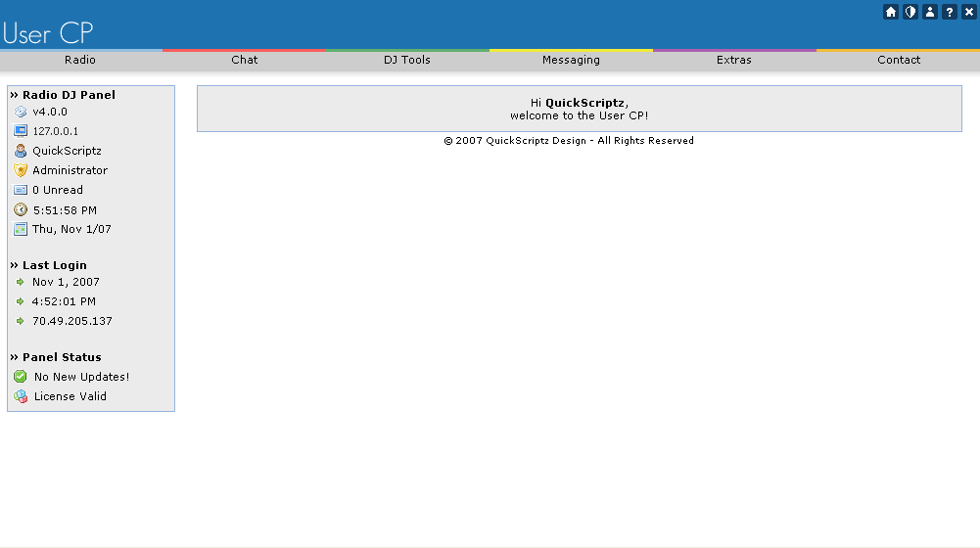The image size is (980, 548).
Task: Expand the DJ Tools menu
Action: 407,60
